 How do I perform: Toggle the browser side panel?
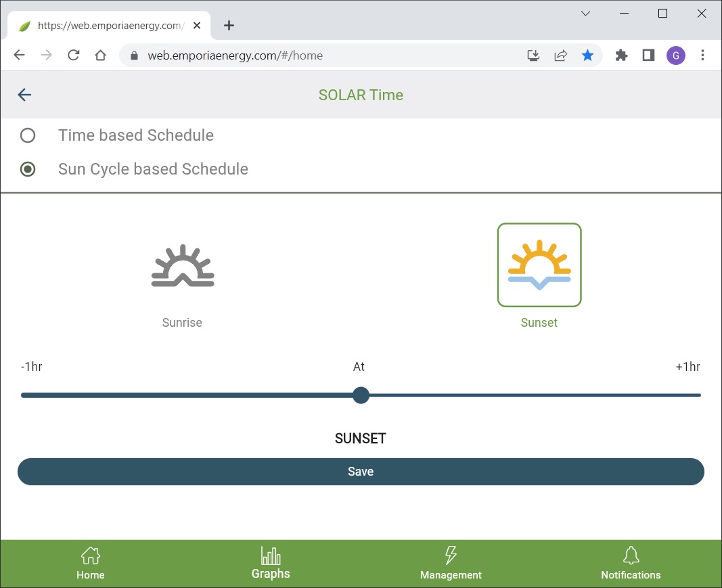pos(648,55)
